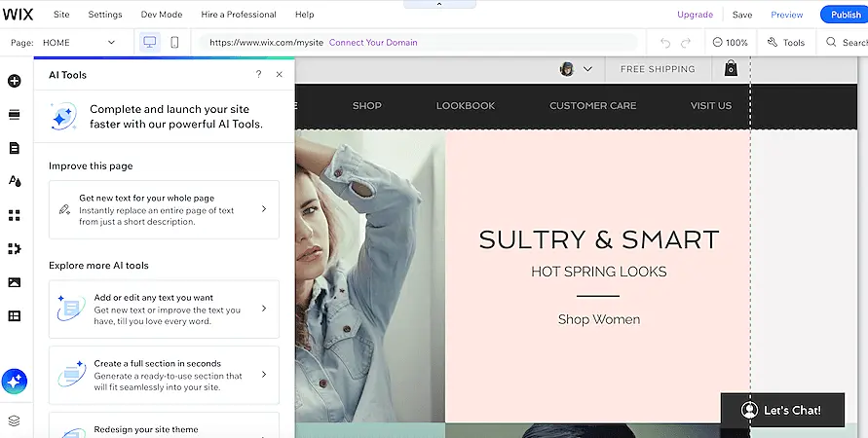Expand the member login dropdown arrow

pyautogui.click(x=587, y=69)
